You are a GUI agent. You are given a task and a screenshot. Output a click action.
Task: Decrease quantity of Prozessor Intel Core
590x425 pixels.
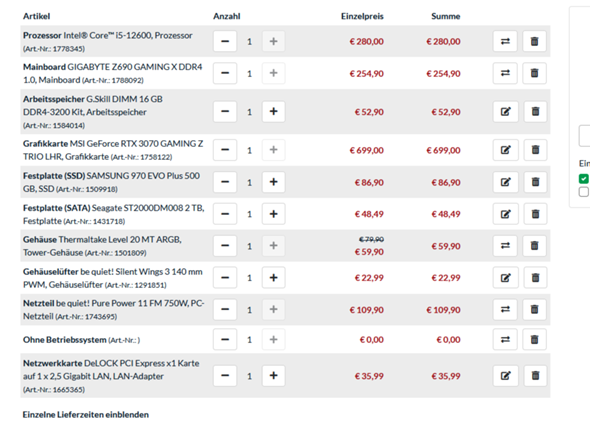point(225,41)
